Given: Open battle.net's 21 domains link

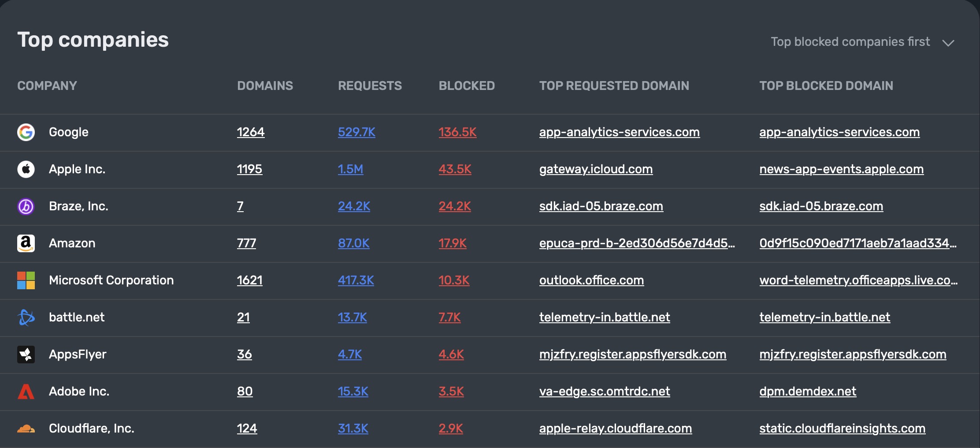Looking at the screenshot, I should coord(243,317).
